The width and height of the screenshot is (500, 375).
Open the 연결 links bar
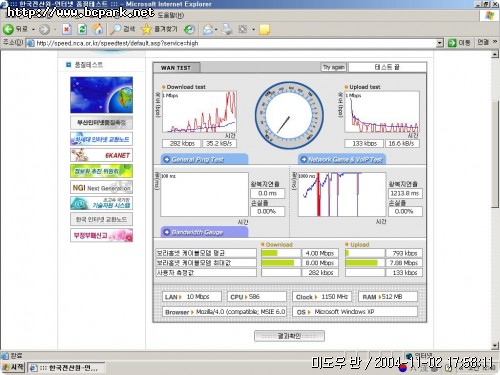point(483,42)
